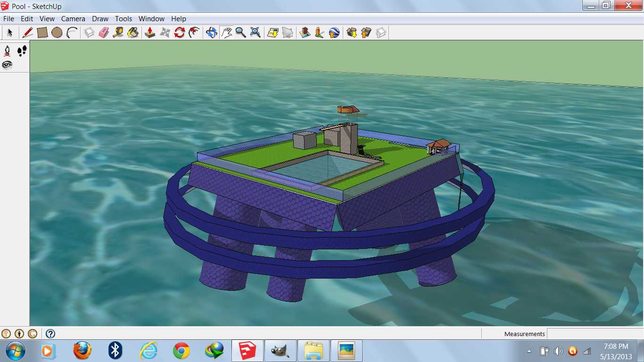Screen dimensions: 644x362
Task: Click the Share Model upload icon
Action: point(366,33)
